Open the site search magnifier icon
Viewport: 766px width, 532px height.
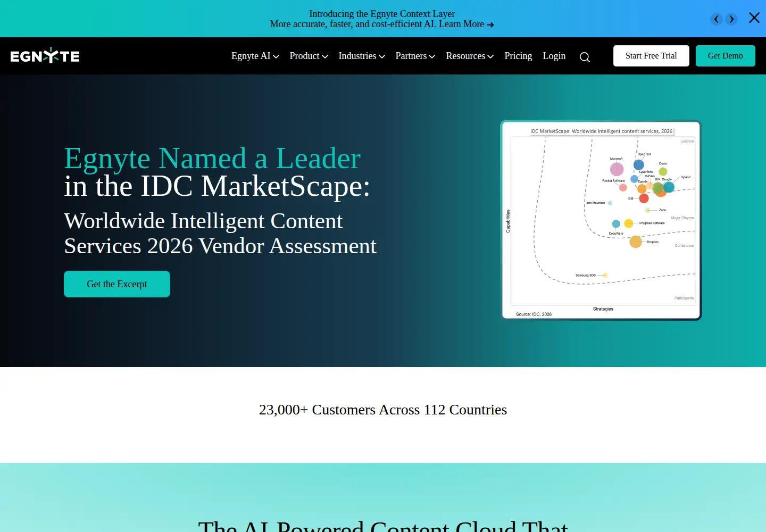[x=585, y=57]
